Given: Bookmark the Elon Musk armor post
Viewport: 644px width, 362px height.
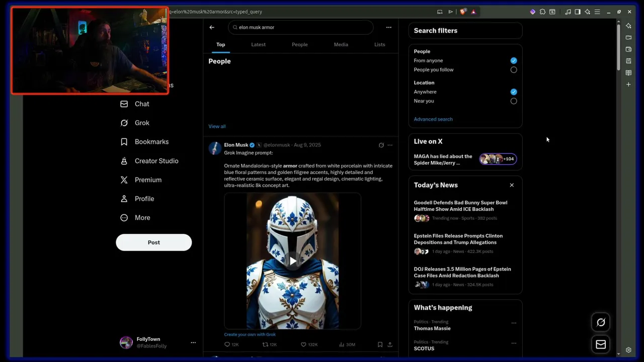Looking at the screenshot, I should tap(380, 344).
